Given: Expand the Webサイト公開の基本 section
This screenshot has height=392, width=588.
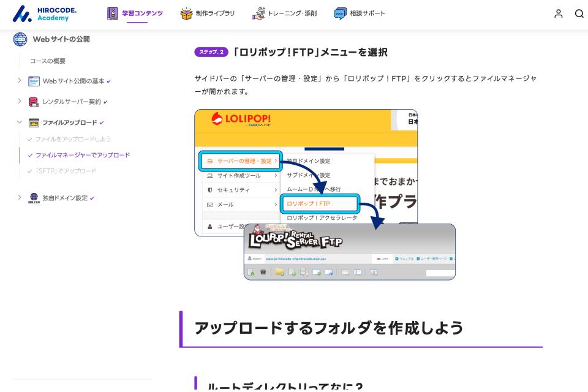Looking at the screenshot, I should 20,81.
